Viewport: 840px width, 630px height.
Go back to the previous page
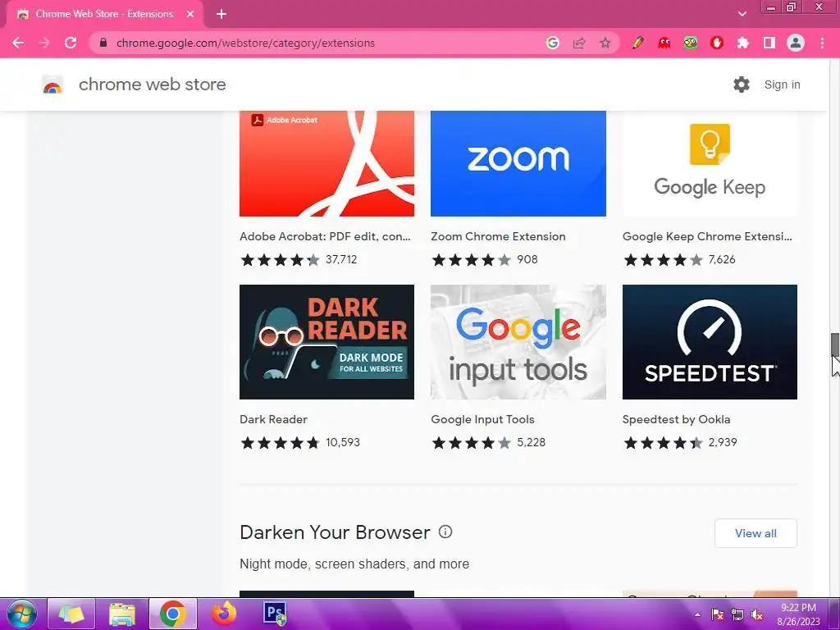coord(18,43)
